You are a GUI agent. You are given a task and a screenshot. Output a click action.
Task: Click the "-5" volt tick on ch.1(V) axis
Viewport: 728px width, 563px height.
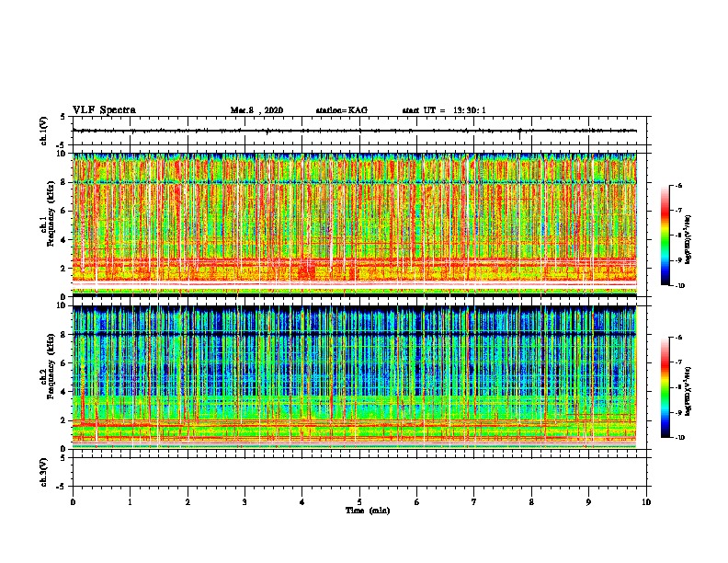click(62, 145)
